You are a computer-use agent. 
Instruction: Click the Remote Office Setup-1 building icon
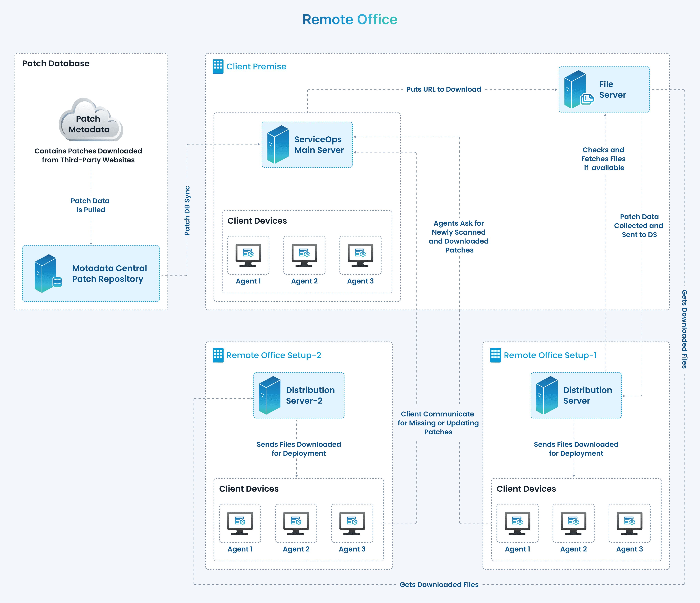pos(495,355)
